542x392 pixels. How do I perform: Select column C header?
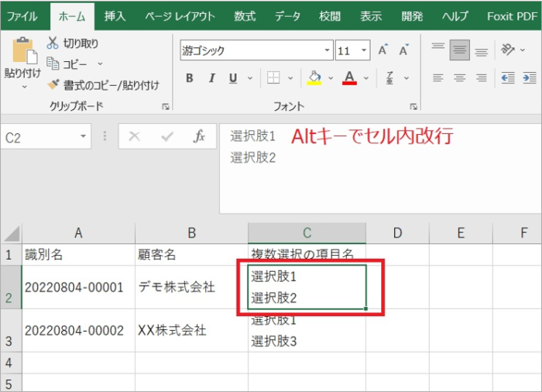click(x=307, y=233)
